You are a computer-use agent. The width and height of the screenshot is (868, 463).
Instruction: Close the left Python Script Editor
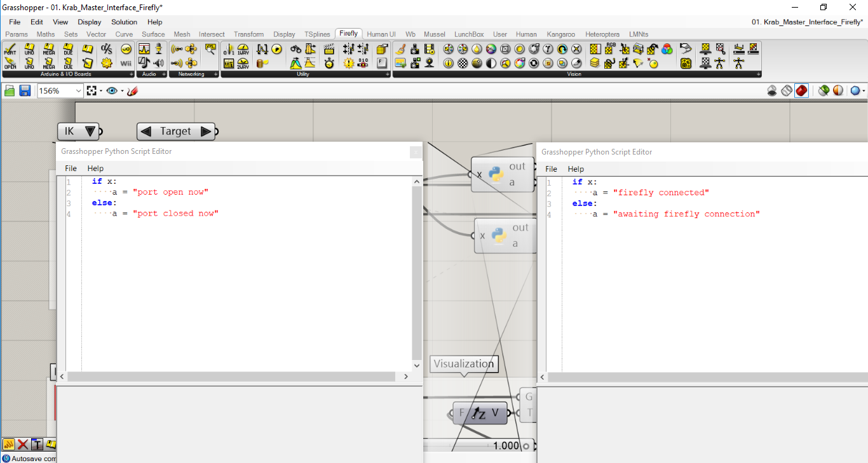point(416,152)
